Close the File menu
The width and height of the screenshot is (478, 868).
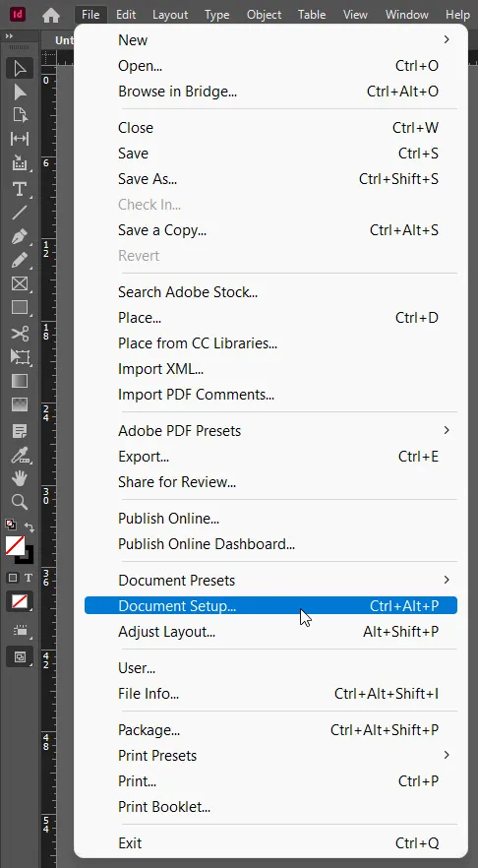90,15
